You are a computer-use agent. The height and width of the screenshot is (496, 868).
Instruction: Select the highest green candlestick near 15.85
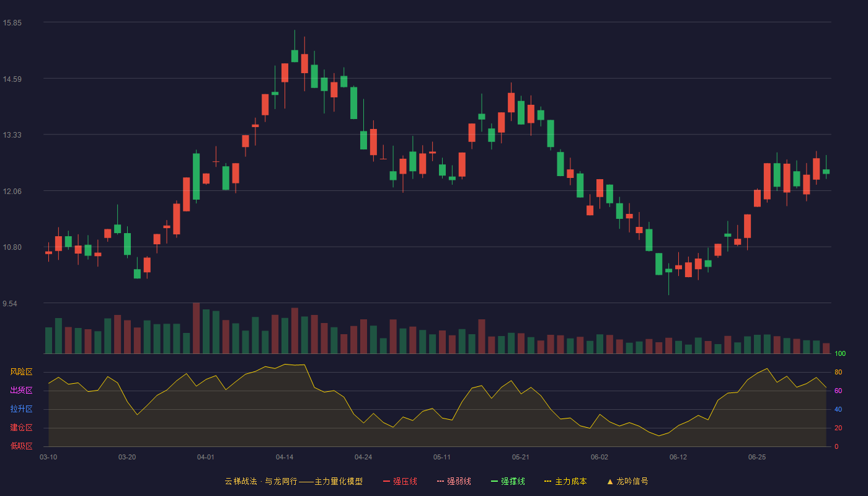294,56
